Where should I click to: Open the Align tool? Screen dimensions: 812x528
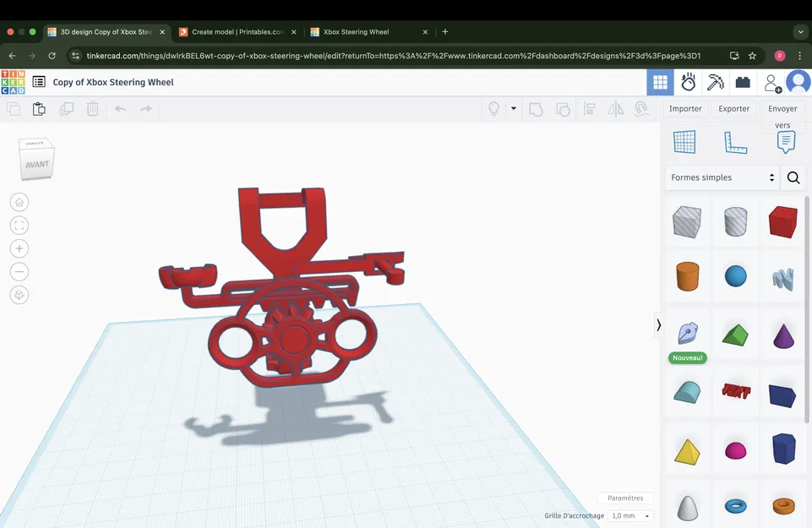click(589, 109)
